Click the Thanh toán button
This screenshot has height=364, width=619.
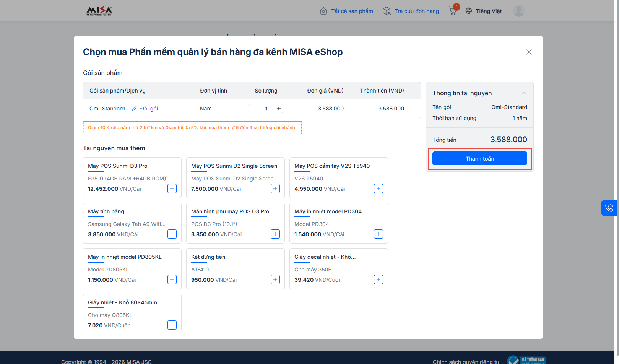(x=480, y=158)
